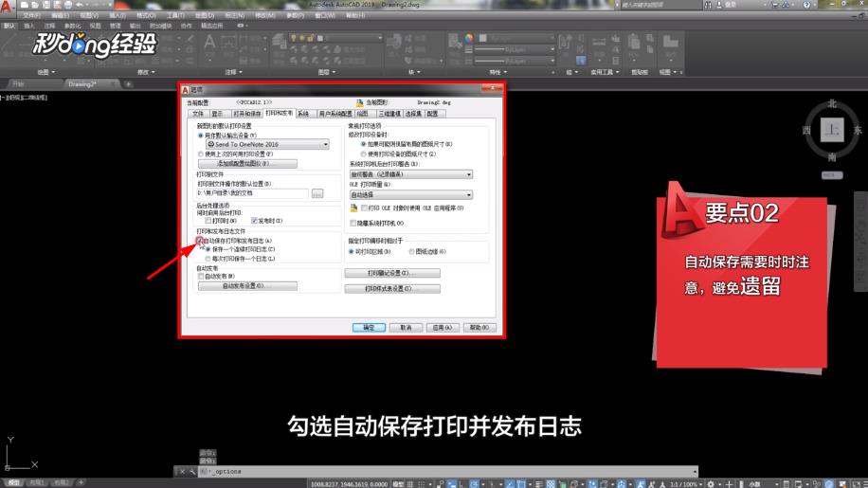Click the ViewCube top face 上
This screenshot has height=488, width=868.
831,130
